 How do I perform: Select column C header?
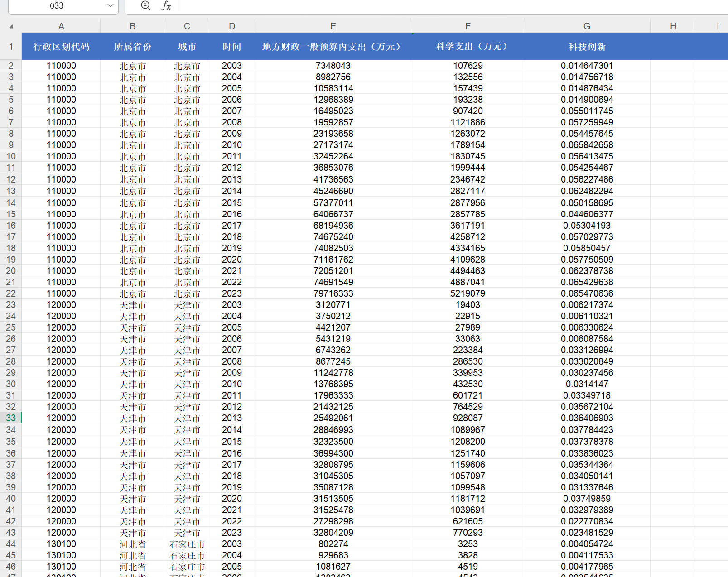tap(187, 26)
